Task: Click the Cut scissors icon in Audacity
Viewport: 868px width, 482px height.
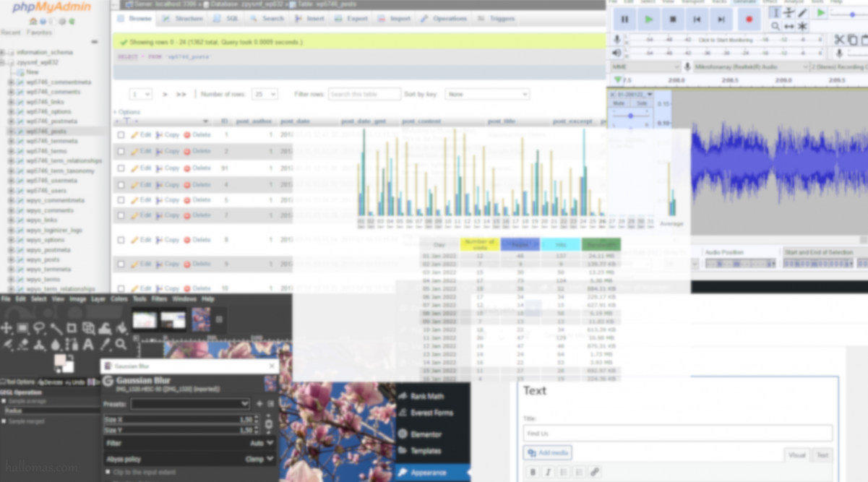Action: 839,40
